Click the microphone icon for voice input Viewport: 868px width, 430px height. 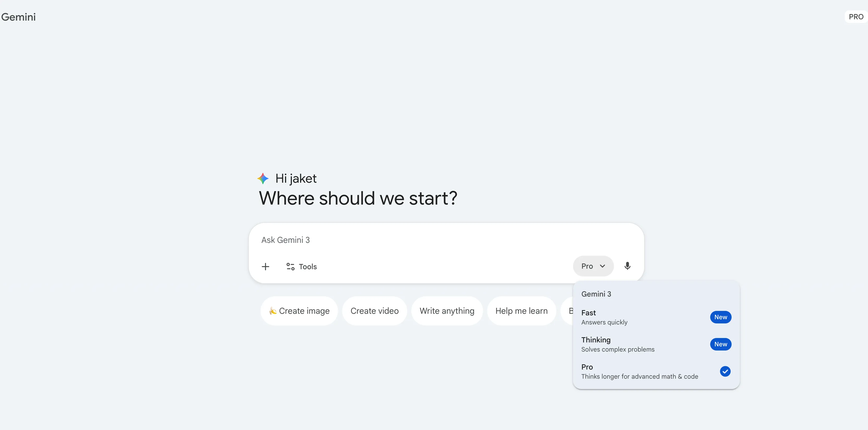(x=627, y=266)
